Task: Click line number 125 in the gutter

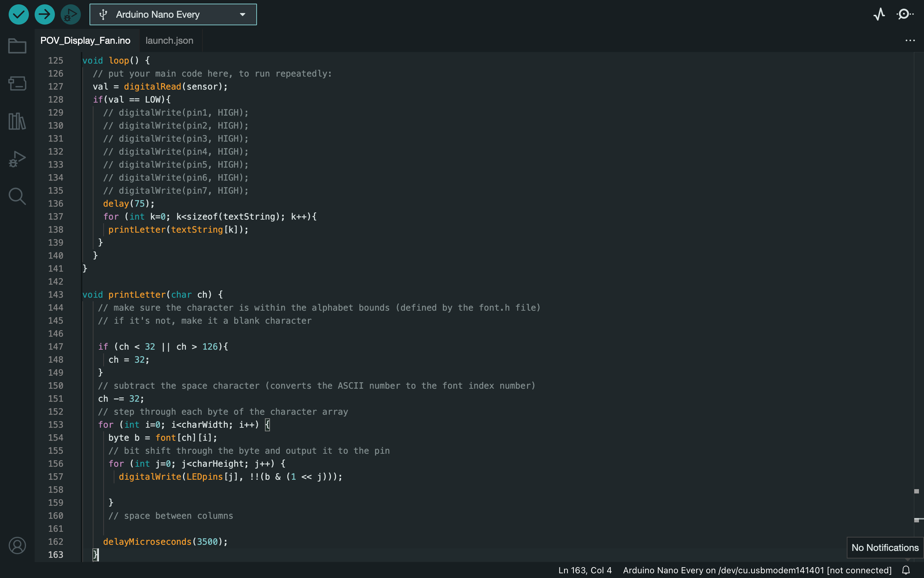Action: click(x=56, y=60)
